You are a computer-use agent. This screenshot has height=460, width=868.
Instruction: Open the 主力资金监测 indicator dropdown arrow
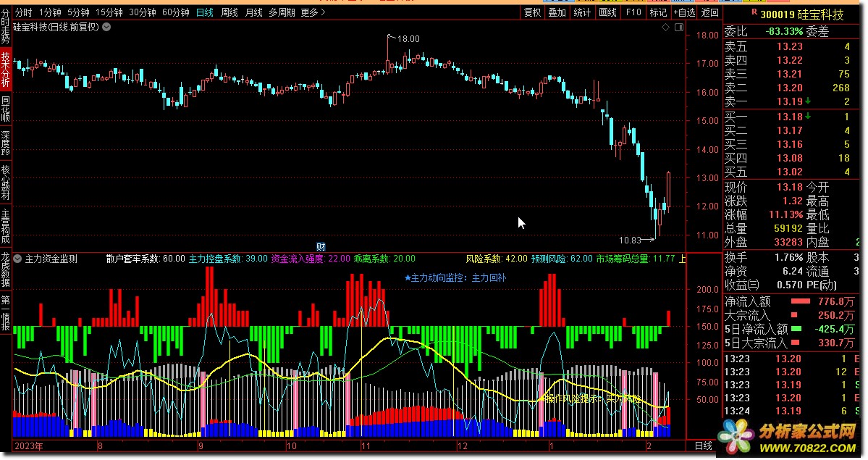(x=17, y=259)
